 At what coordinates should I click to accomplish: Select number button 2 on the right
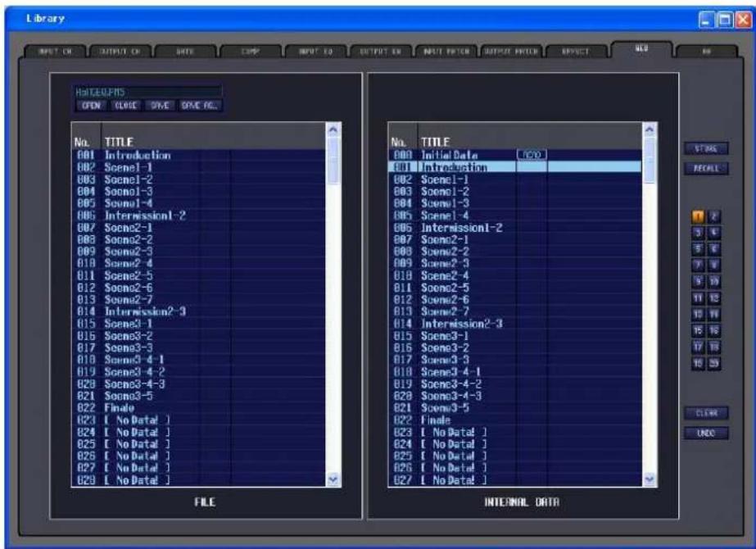(714, 216)
